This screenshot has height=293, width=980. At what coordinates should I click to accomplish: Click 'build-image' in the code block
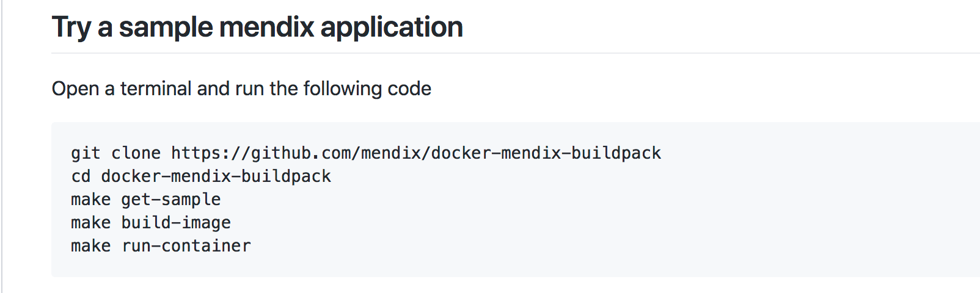[x=176, y=223]
